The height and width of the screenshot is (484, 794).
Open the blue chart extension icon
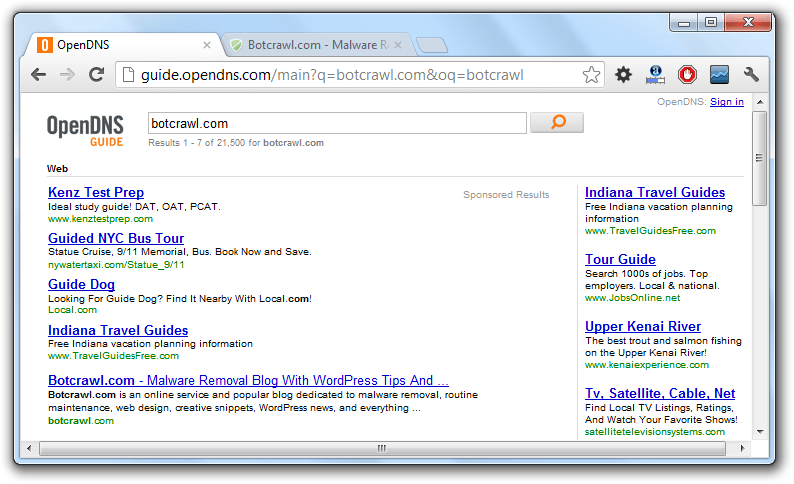tap(719, 75)
